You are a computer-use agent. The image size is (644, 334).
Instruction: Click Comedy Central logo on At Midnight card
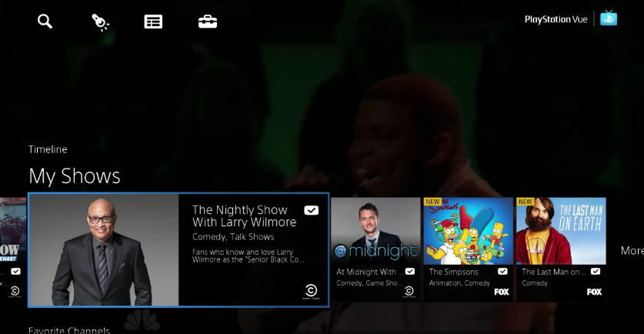409,291
